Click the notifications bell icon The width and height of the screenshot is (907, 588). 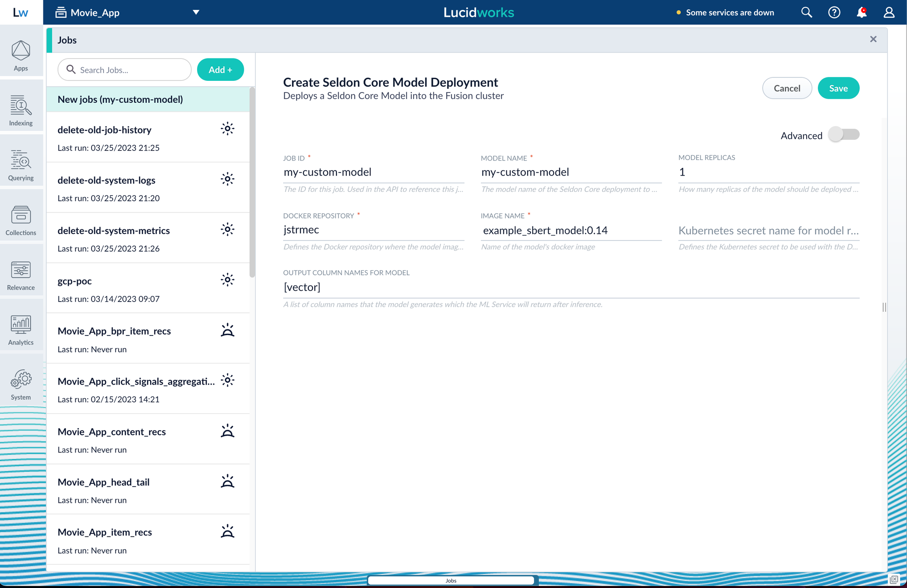pos(861,12)
